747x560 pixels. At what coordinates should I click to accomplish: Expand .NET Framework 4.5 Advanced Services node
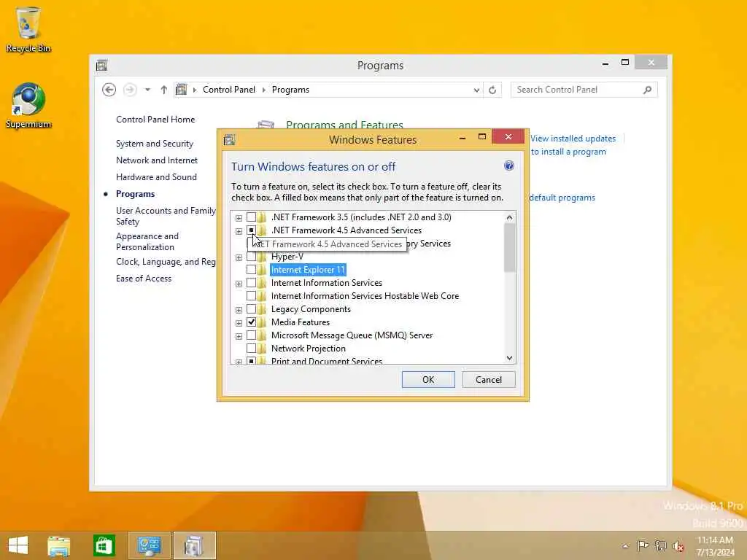(x=239, y=231)
